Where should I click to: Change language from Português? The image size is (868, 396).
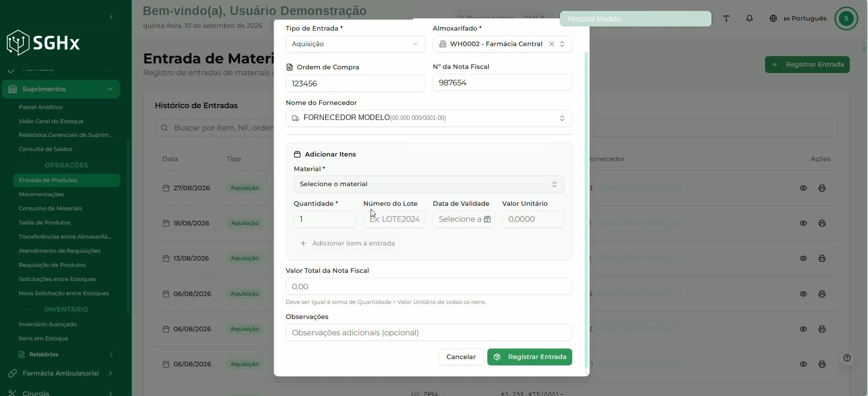click(x=798, y=18)
